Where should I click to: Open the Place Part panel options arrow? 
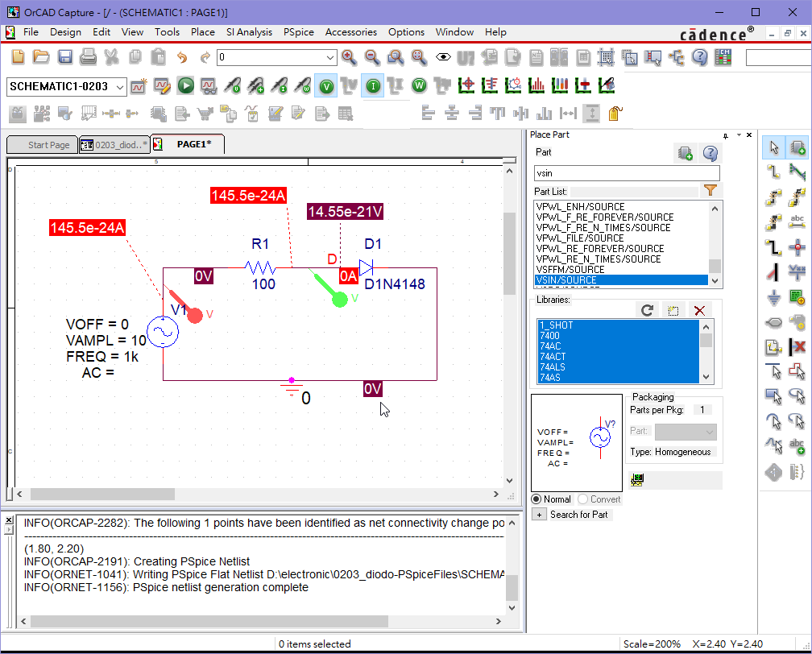click(739, 135)
